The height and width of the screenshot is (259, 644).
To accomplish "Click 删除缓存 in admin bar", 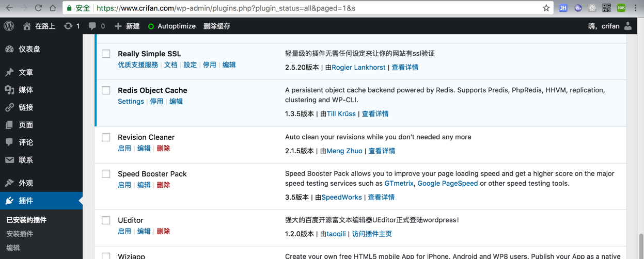I will coord(217,26).
